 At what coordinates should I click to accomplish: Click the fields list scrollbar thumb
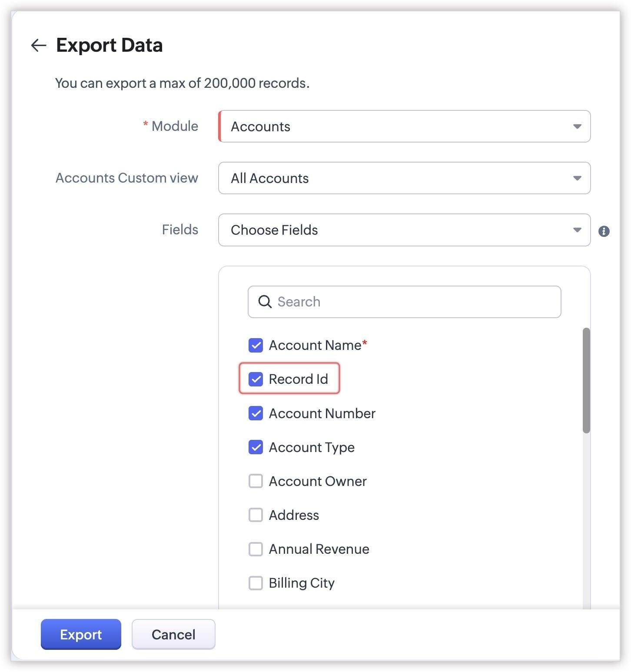tap(586, 380)
